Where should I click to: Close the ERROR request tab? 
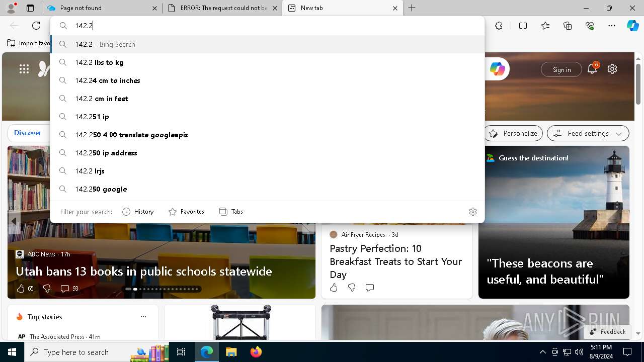(x=275, y=8)
